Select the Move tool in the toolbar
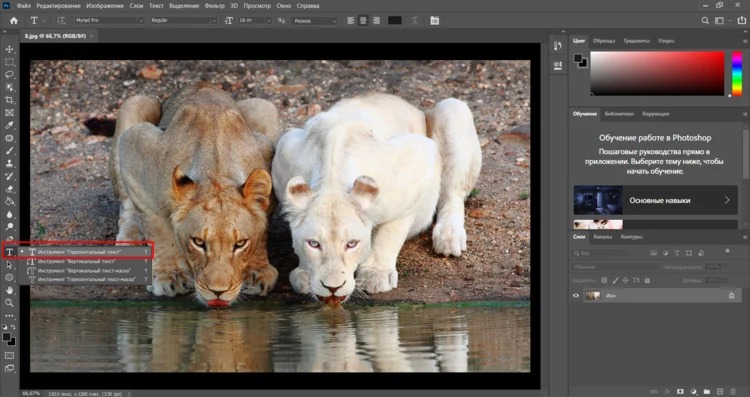 [9, 49]
